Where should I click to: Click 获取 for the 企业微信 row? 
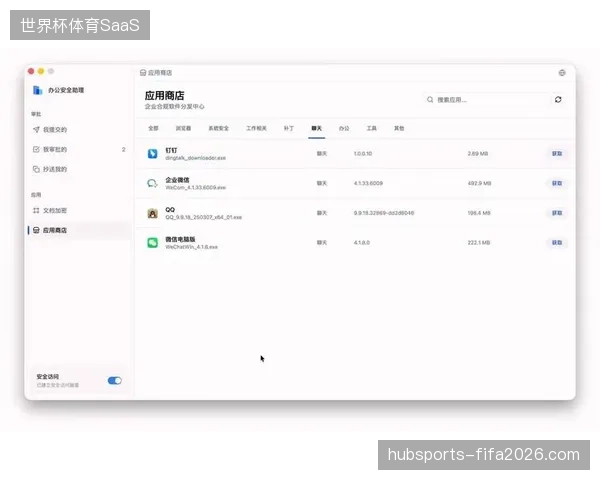pos(557,183)
